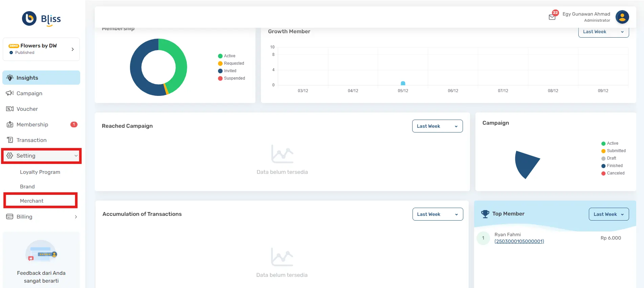Viewport: 644px width, 288px height.
Task: Click the Bliss logo icon
Action: [x=29, y=19]
